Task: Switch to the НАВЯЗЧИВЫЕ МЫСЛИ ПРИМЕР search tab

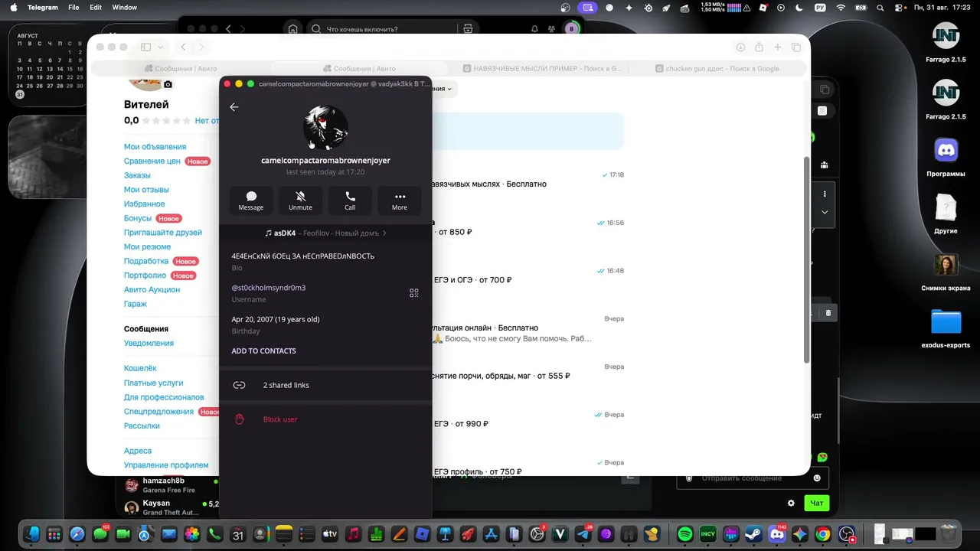Action: click(542, 69)
